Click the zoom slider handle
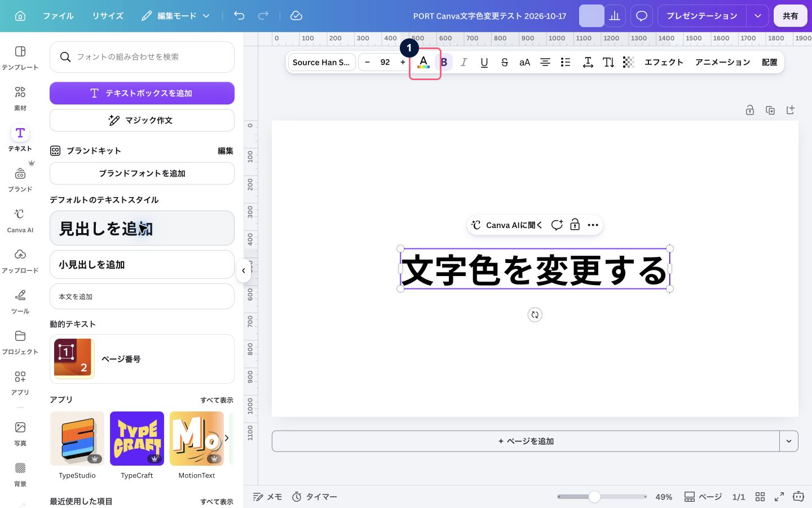Screen dimensions: 812x508 (x=594, y=497)
